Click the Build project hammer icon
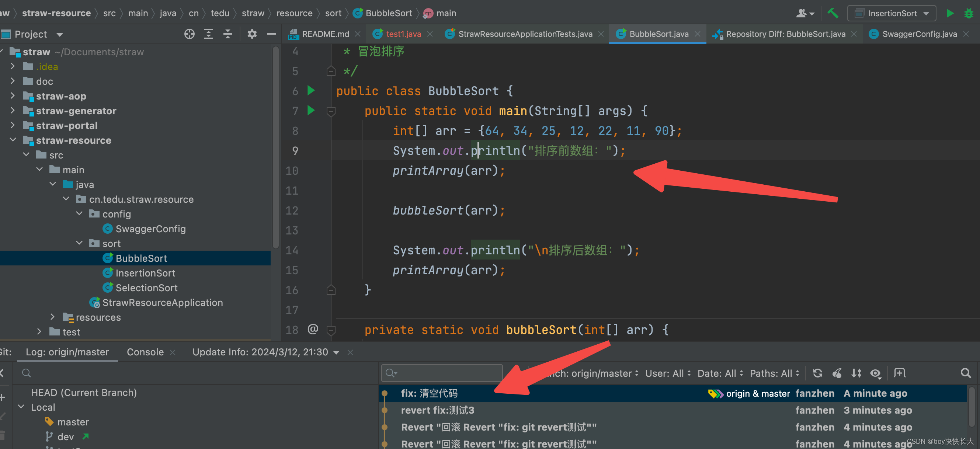 tap(833, 13)
